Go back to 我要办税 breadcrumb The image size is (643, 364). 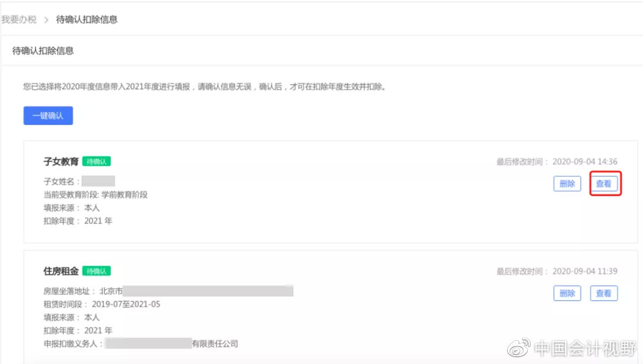tap(19, 19)
